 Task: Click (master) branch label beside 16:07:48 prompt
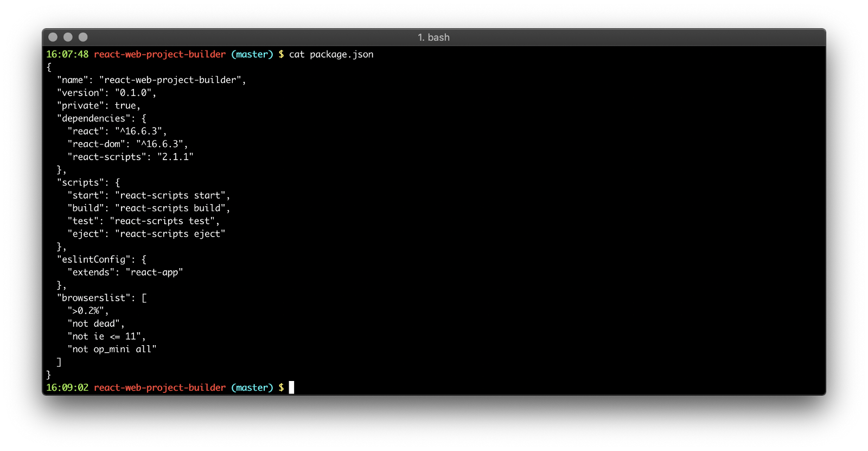[252, 54]
